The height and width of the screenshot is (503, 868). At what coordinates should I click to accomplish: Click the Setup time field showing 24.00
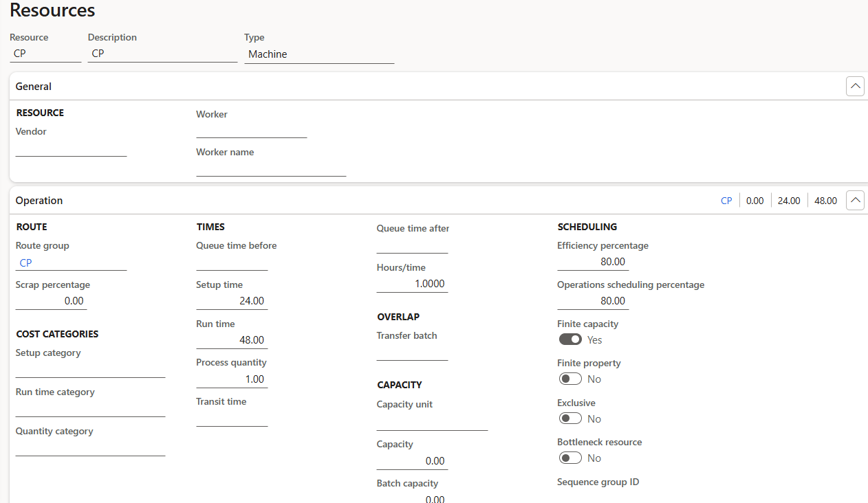pyautogui.click(x=232, y=301)
